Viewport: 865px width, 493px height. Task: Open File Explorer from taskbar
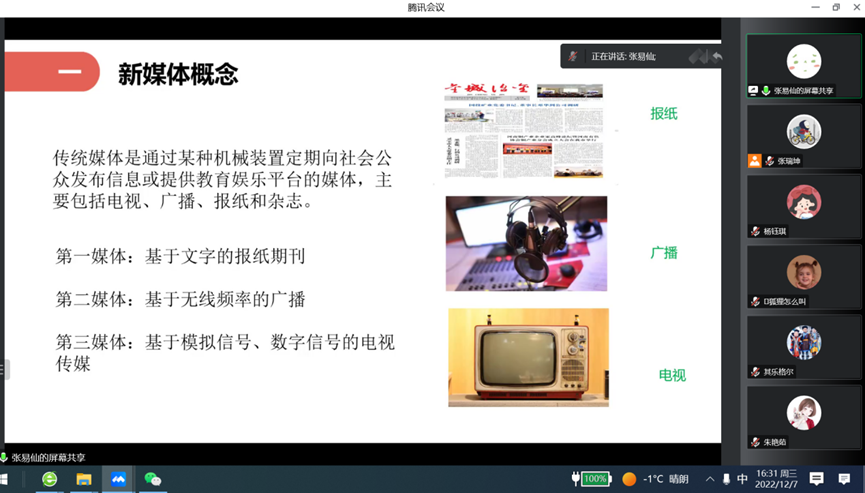pos(84,479)
